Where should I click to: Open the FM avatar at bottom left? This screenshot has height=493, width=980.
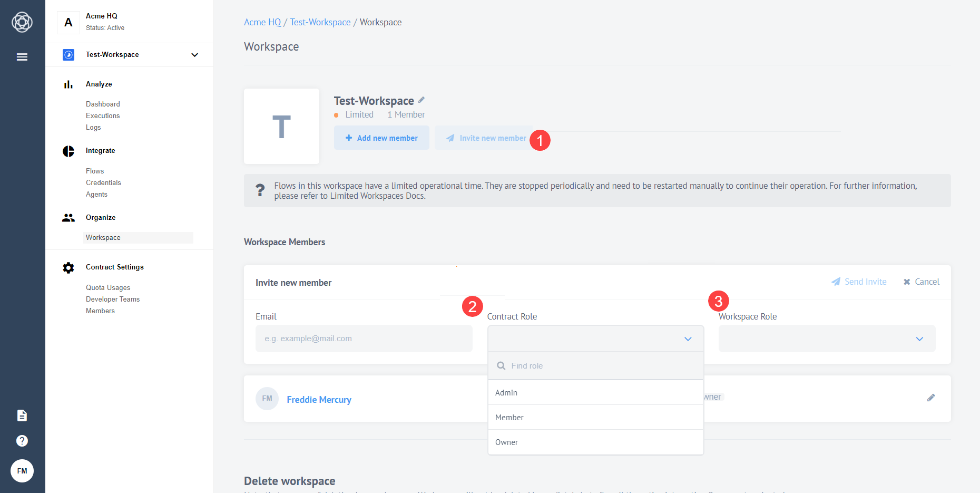click(22, 470)
